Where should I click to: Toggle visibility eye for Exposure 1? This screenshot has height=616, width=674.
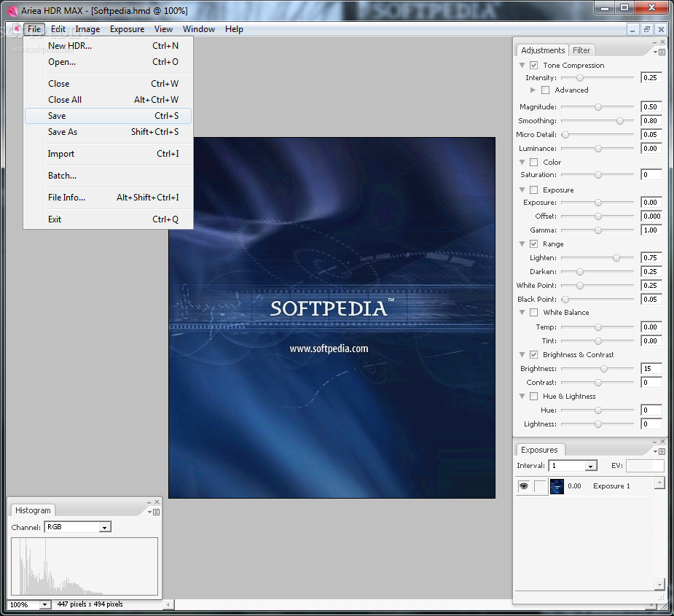pos(524,486)
